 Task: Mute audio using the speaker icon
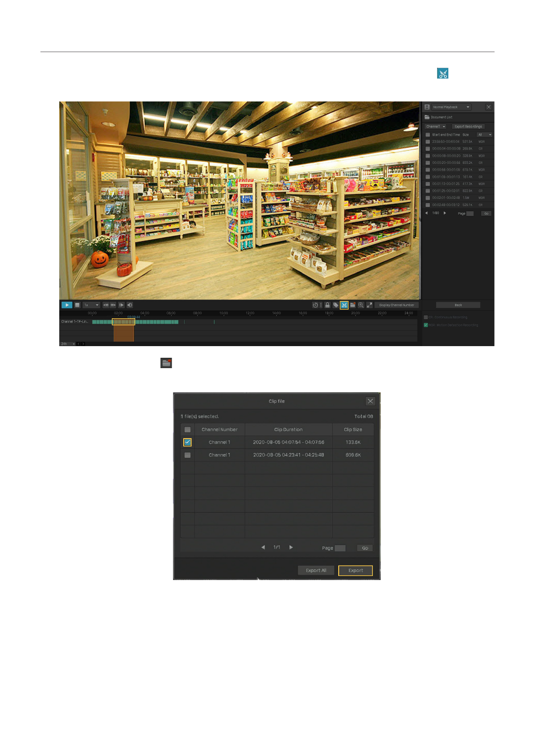tap(130, 305)
